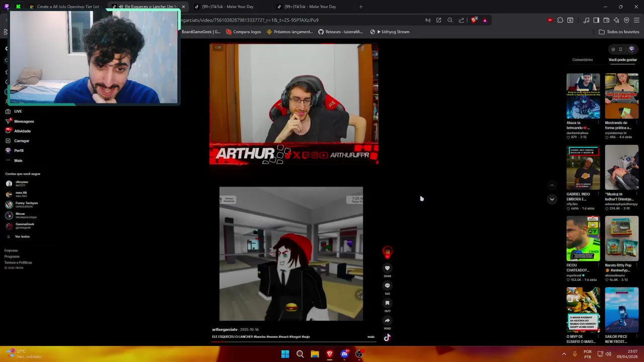Image resolution: width=644 pixels, height=362 pixels.
Task: Toggle browser sidebar panel icon
Action: coord(596,20)
